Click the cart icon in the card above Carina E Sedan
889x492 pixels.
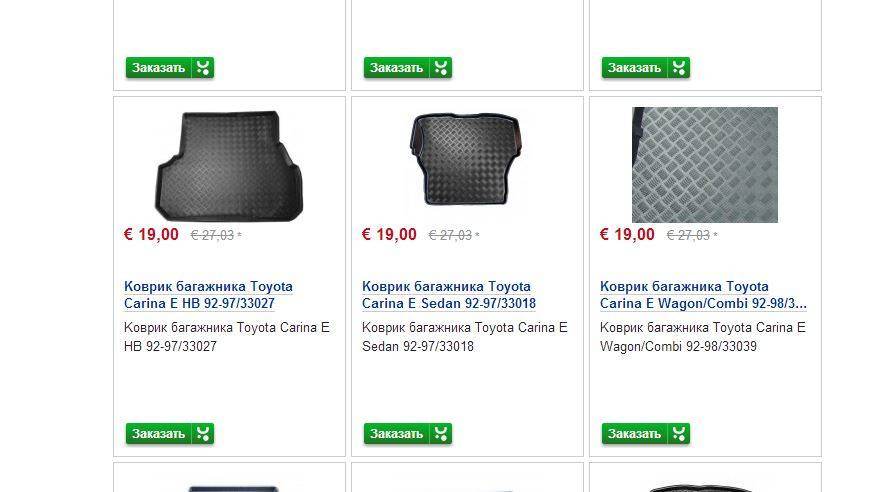tap(442, 68)
